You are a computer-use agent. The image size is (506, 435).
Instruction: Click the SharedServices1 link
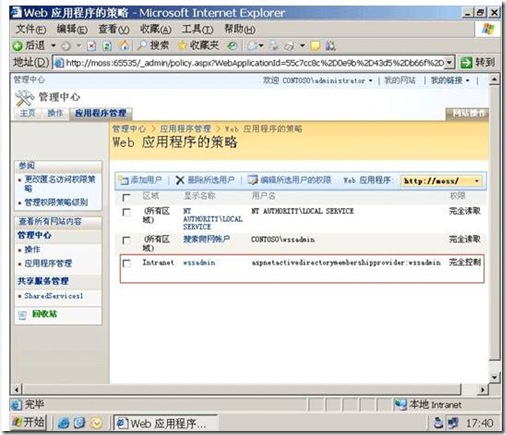54,296
